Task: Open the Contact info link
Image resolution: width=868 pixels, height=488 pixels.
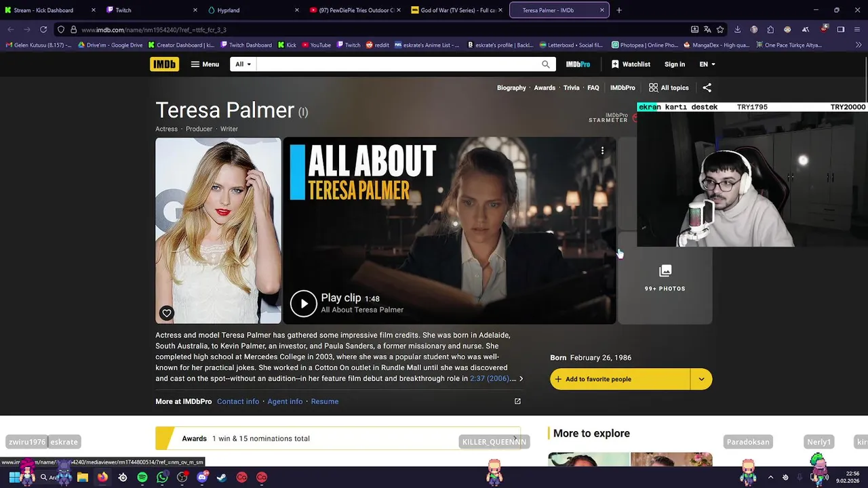Action: [x=238, y=401]
